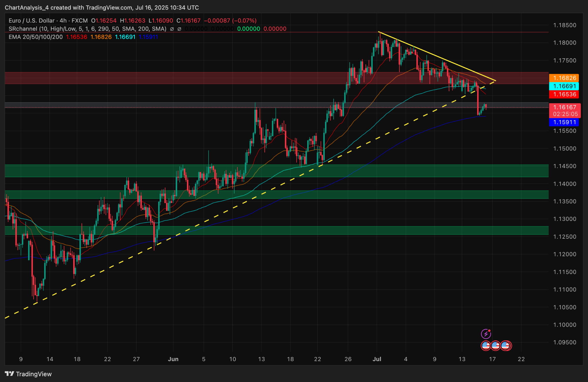Select the solid yellow descending trendline

[x=437, y=56]
